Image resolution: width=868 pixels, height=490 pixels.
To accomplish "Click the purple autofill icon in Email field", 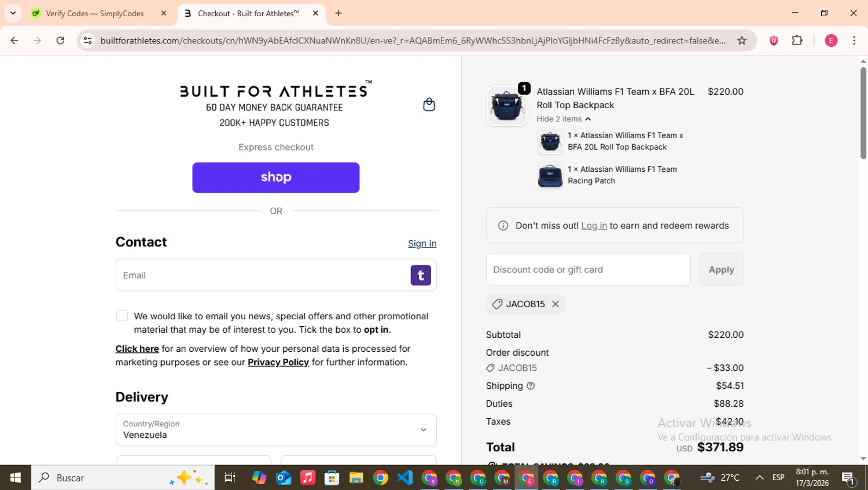I will click(421, 275).
